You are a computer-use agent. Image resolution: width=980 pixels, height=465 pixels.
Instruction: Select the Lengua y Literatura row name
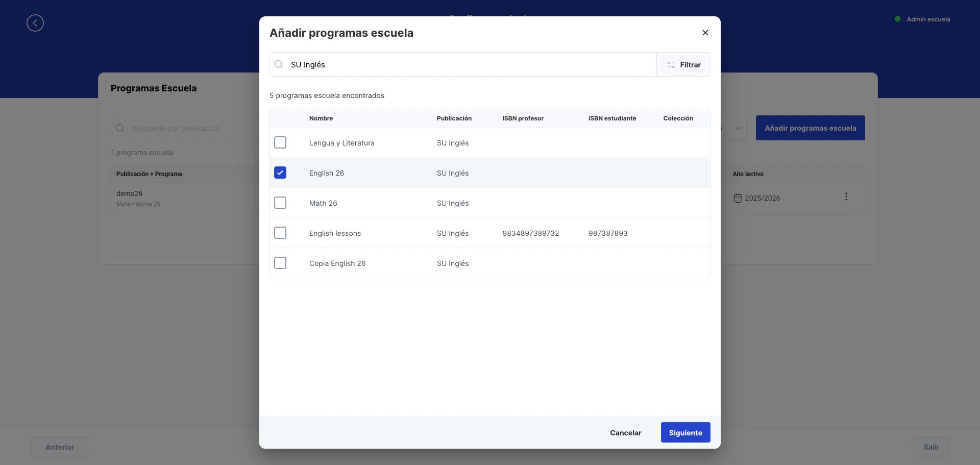[341, 143]
